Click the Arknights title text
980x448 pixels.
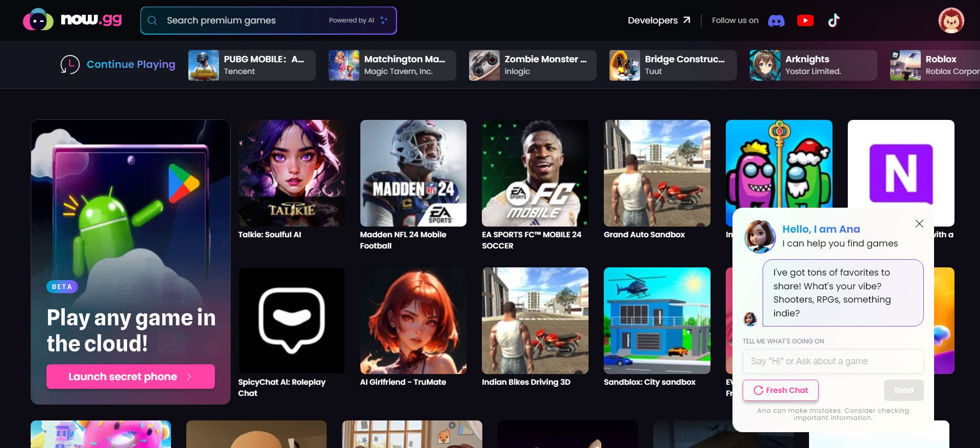[807, 59]
